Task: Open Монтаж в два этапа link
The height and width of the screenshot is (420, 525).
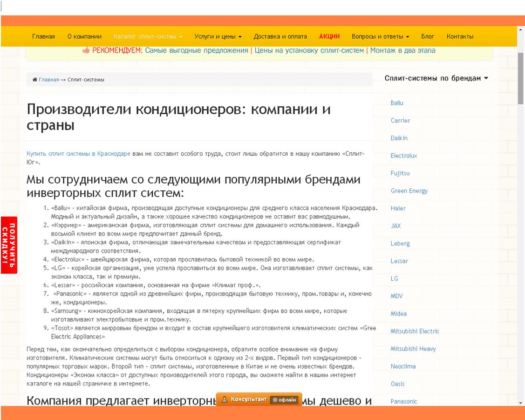Action: click(x=403, y=50)
